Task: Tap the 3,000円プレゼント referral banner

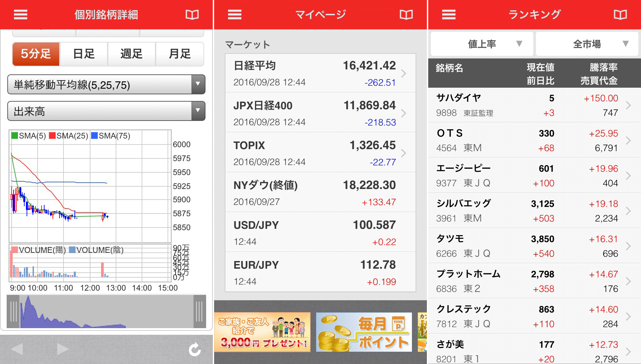Action: (263, 332)
